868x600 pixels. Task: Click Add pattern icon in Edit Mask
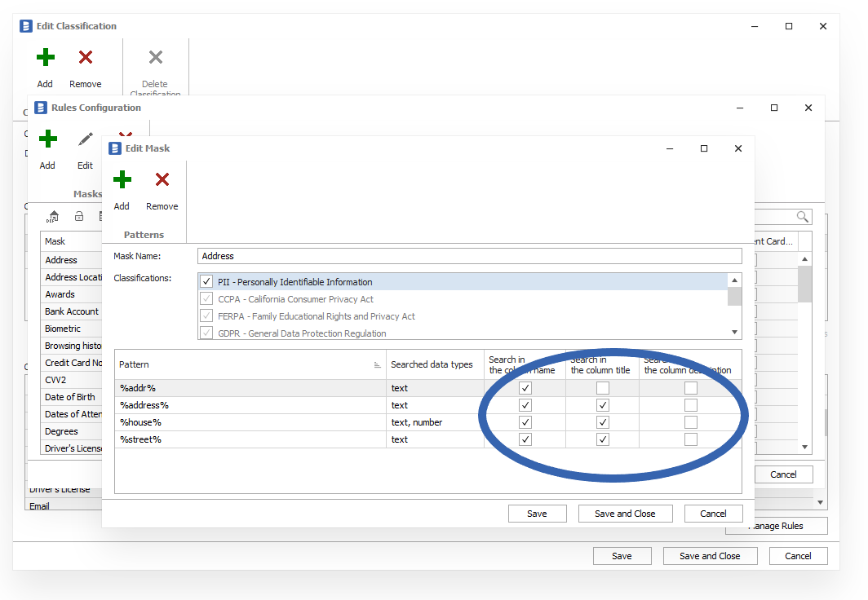pyautogui.click(x=122, y=180)
